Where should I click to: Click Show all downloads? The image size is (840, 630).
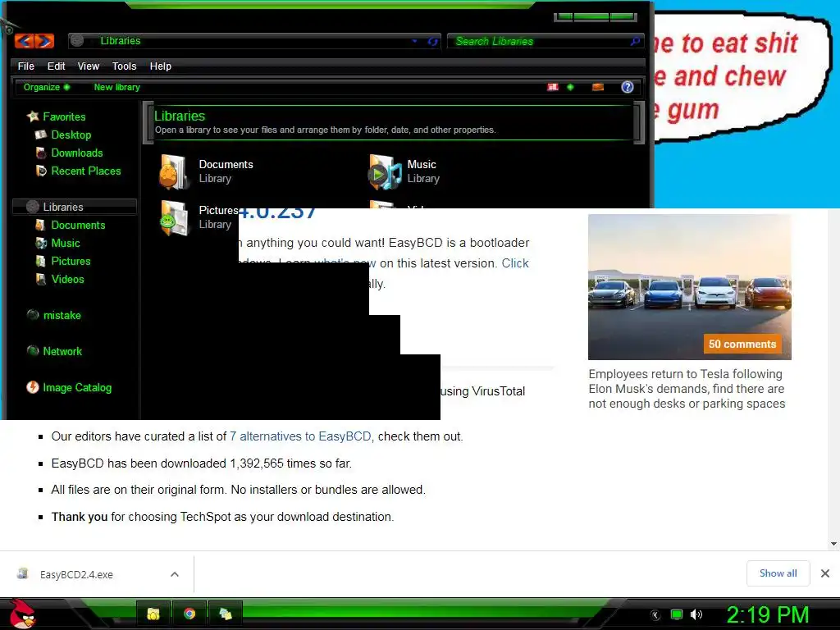pos(778,573)
